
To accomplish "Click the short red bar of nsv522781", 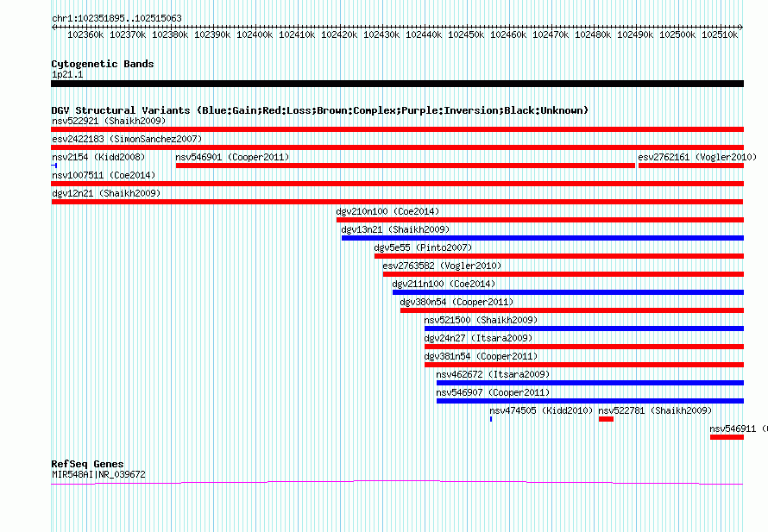I will 606,419.
